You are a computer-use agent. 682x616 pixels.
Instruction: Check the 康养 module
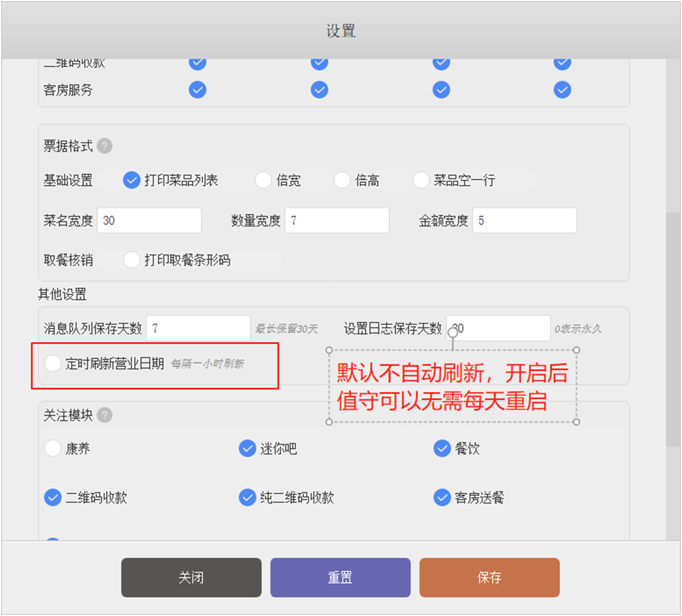(53, 448)
